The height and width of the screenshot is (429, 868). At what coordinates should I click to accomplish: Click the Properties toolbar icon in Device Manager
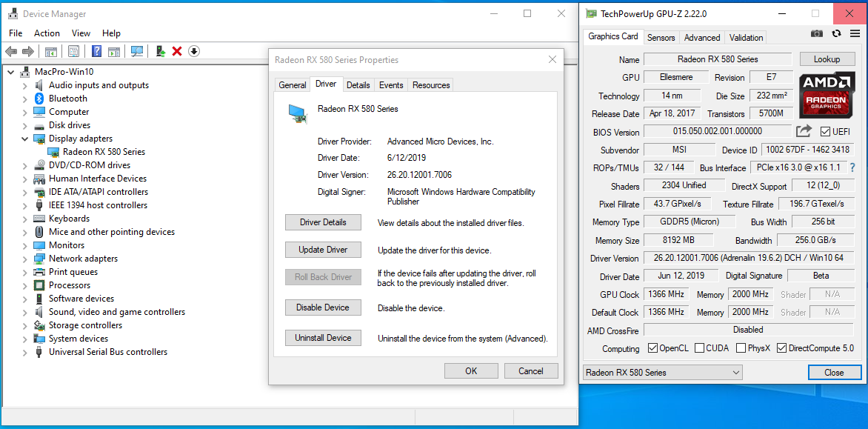(73, 51)
